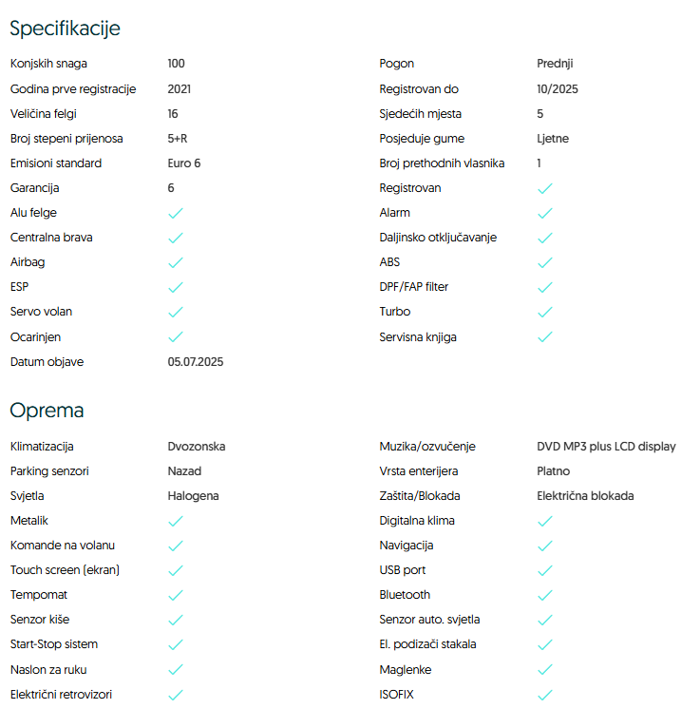Click the Start-Stop sistem checkmark

[175, 644]
